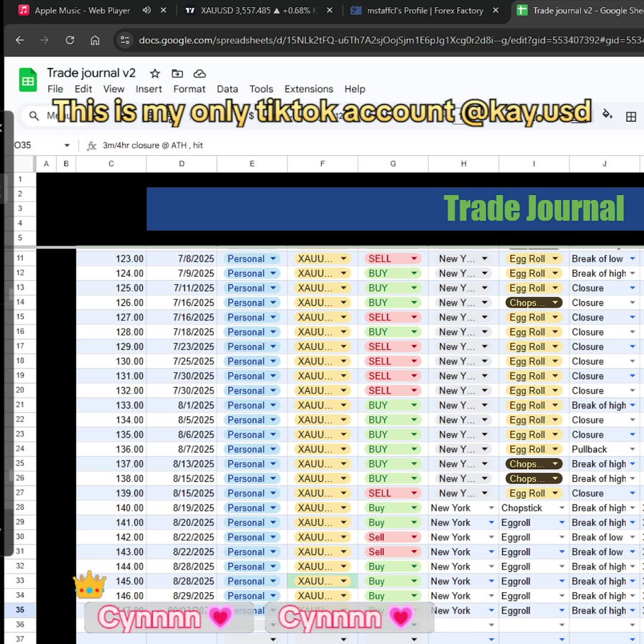Mute the Apple Music tab
Image resolution: width=644 pixels, height=644 pixels.
(146, 10)
